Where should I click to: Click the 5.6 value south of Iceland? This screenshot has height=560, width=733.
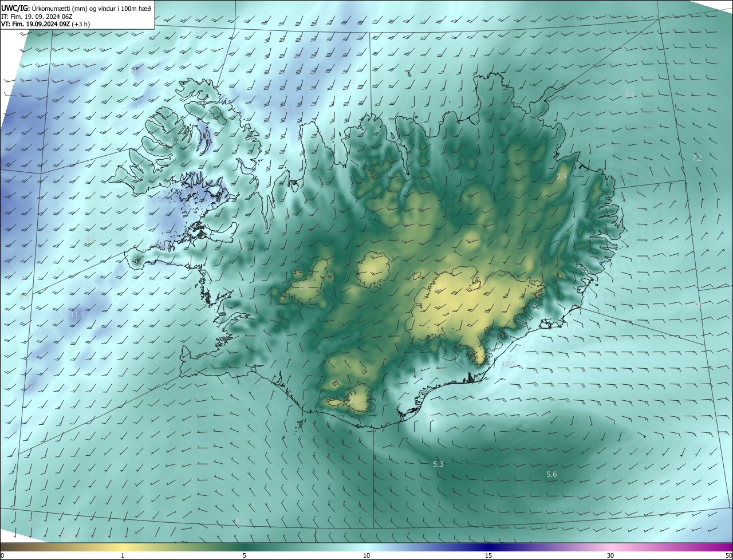pyautogui.click(x=551, y=475)
